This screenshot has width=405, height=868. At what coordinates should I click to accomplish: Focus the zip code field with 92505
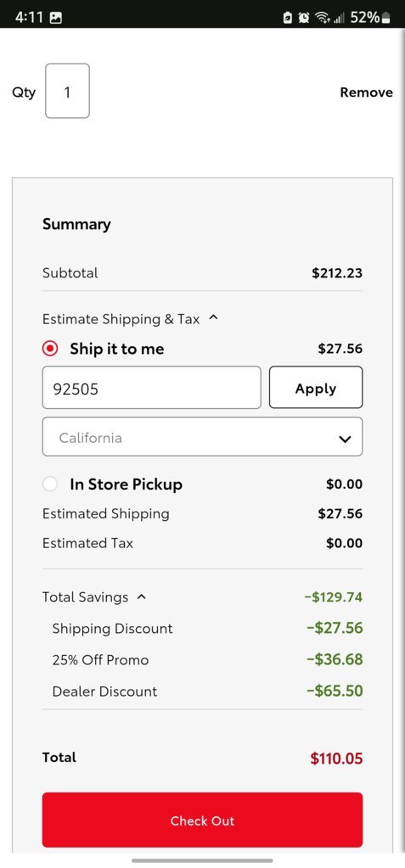point(151,388)
